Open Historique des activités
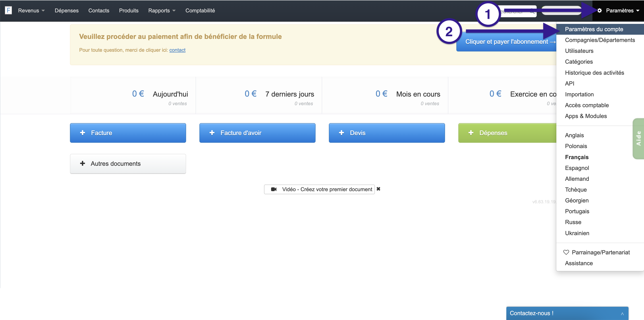 [600, 73]
